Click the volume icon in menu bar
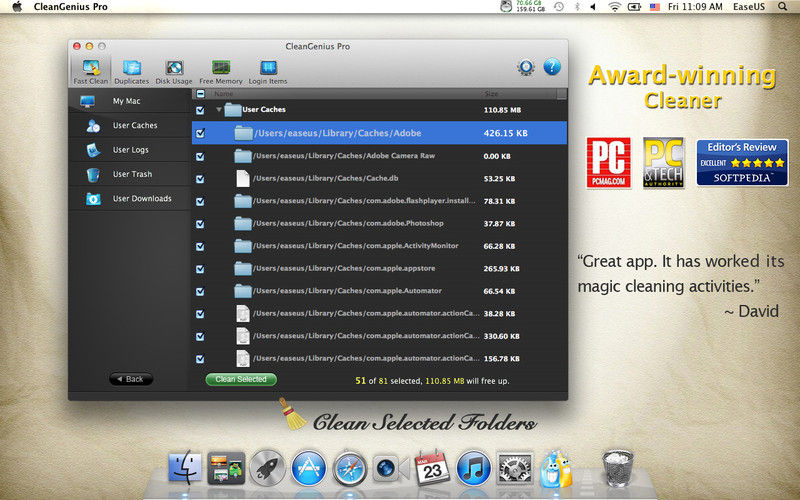This screenshot has width=800, height=500. tap(593, 7)
